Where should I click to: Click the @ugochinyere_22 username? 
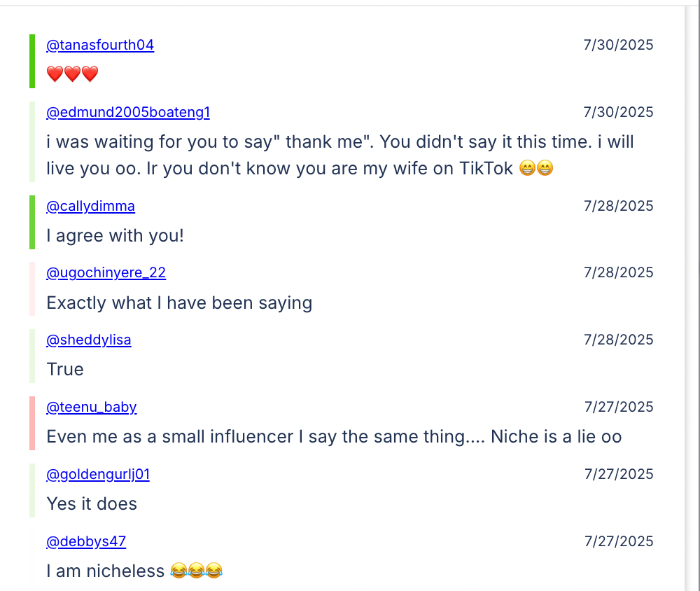[106, 273]
